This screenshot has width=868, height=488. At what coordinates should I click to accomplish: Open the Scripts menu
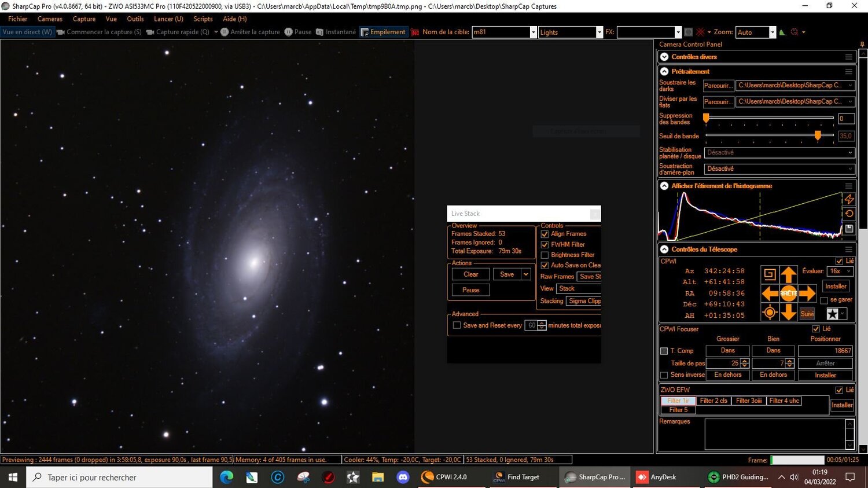tap(203, 19)
